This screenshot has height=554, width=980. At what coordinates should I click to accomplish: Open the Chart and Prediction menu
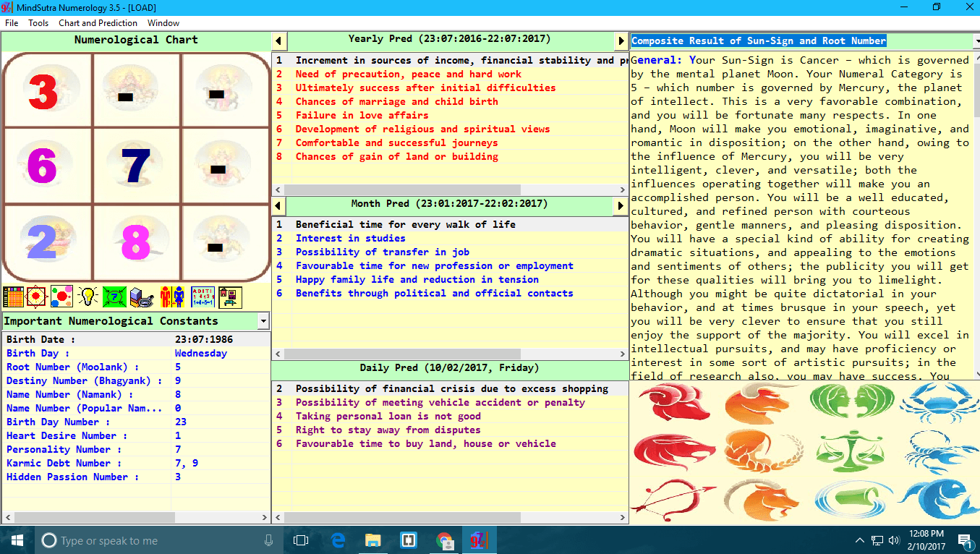98,23
